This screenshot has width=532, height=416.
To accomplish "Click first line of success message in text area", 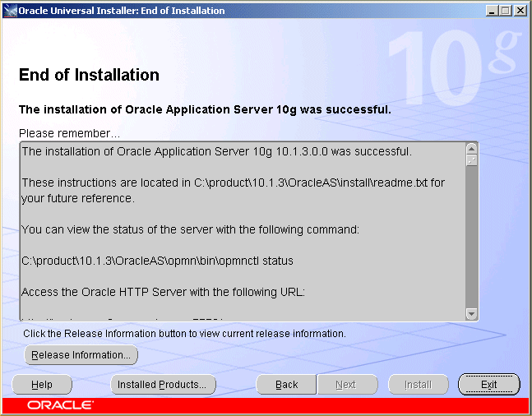I will click(x=217, y=151).
